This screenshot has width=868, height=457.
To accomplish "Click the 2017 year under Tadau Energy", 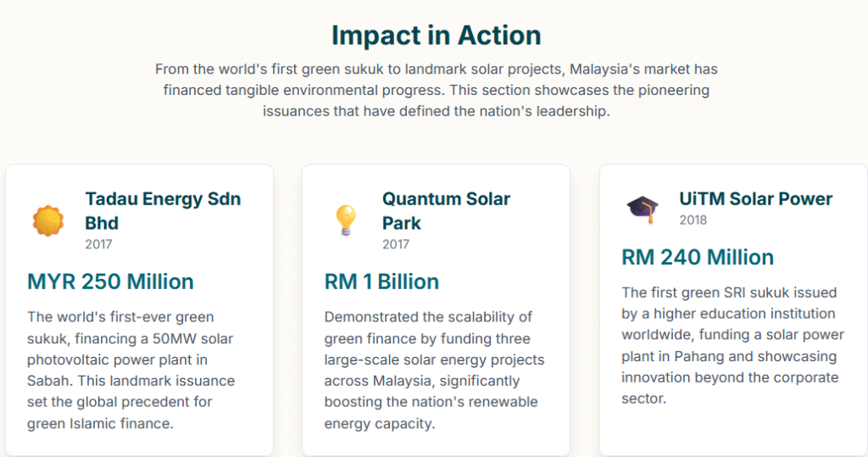I will pos(98,244).
